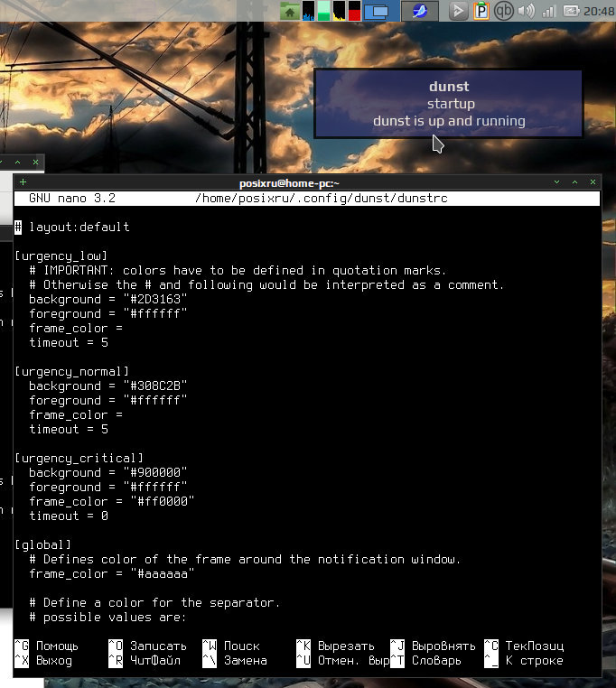Click the network signal tray icon
Image resolution: width=616 pixels, height=688 pixels.
tap(549, 12)
